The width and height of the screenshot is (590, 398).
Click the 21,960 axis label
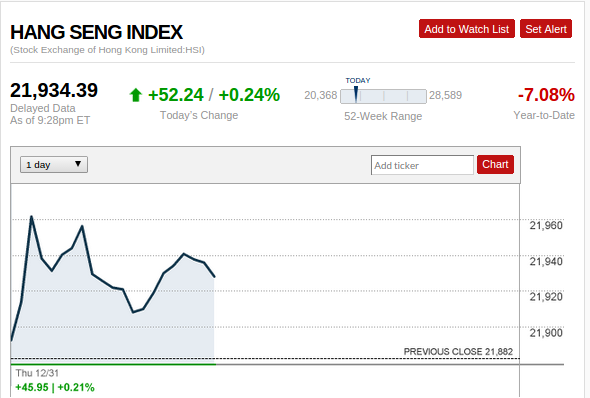click(546, 225)
